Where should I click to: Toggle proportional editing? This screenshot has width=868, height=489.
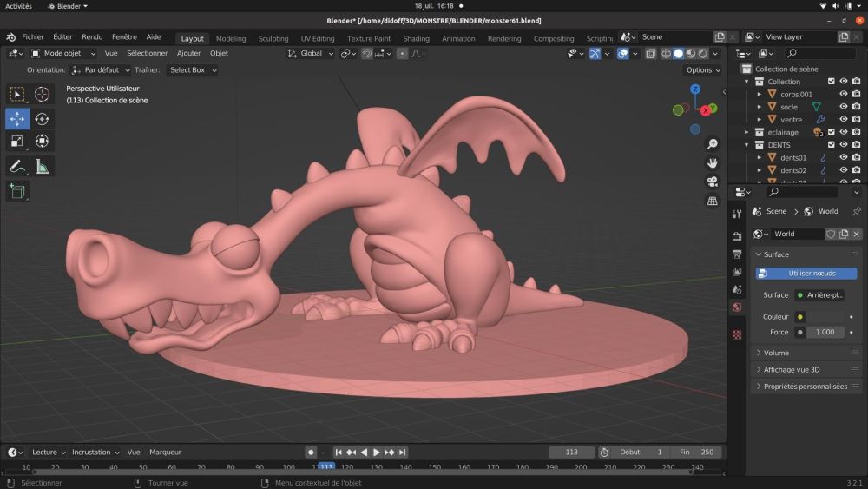[x=403, y=54]
